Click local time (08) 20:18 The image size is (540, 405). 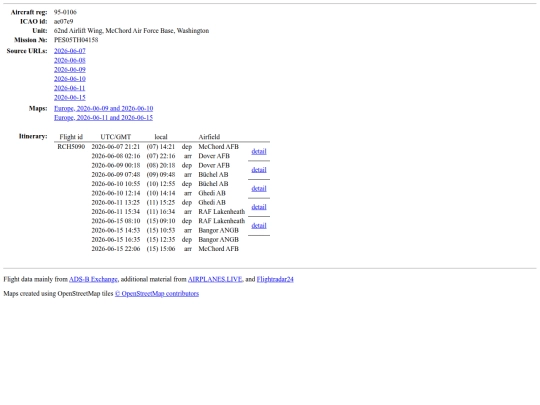(161, 165)
